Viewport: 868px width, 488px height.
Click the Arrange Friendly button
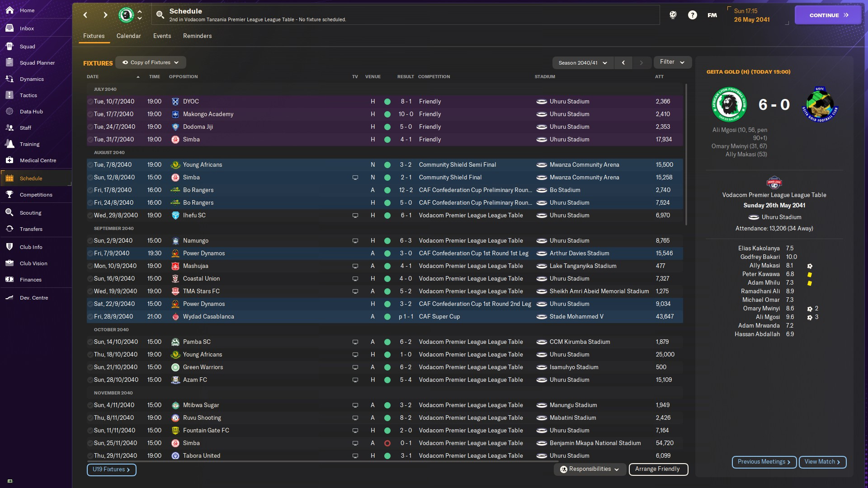point(658,469)
